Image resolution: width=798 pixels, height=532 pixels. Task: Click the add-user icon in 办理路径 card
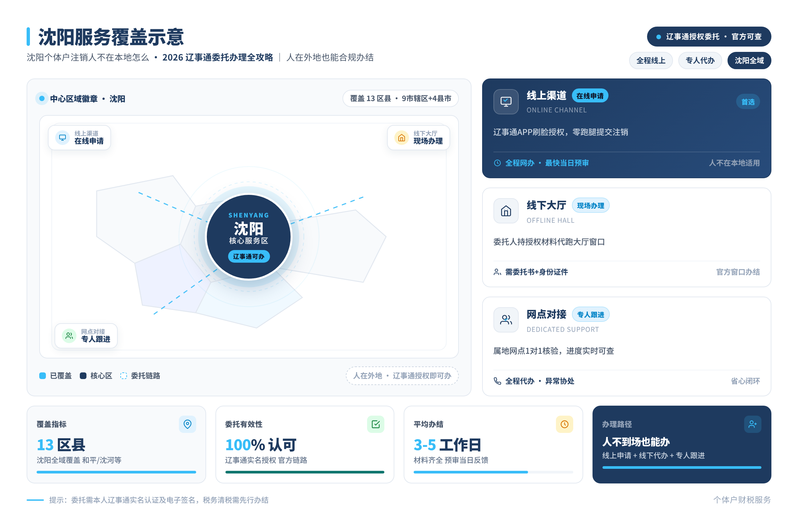(x=752, y=424)
